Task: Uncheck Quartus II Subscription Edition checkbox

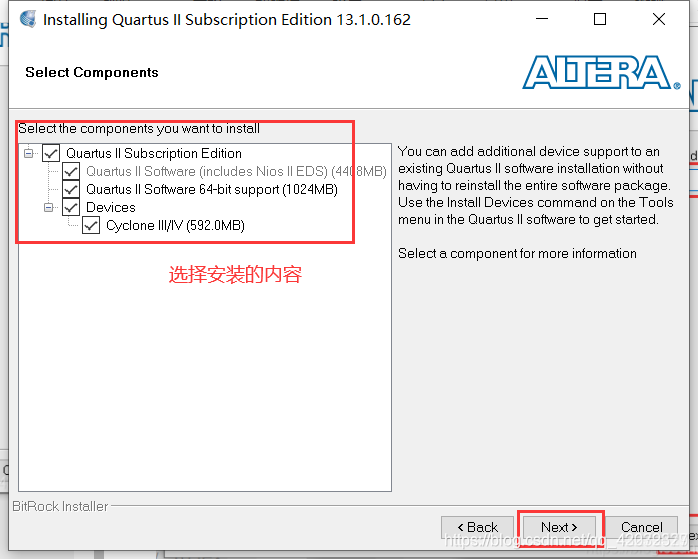Action: [51, 154]
